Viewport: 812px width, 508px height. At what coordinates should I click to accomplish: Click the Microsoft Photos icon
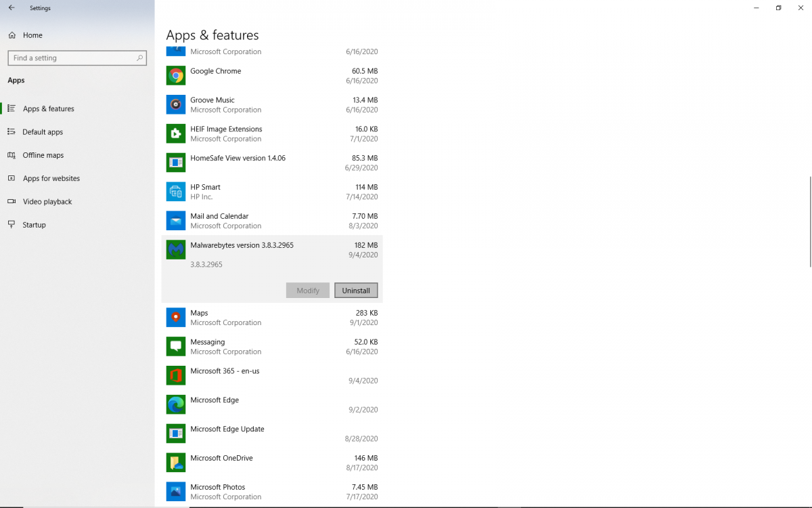tap(176, 492)
